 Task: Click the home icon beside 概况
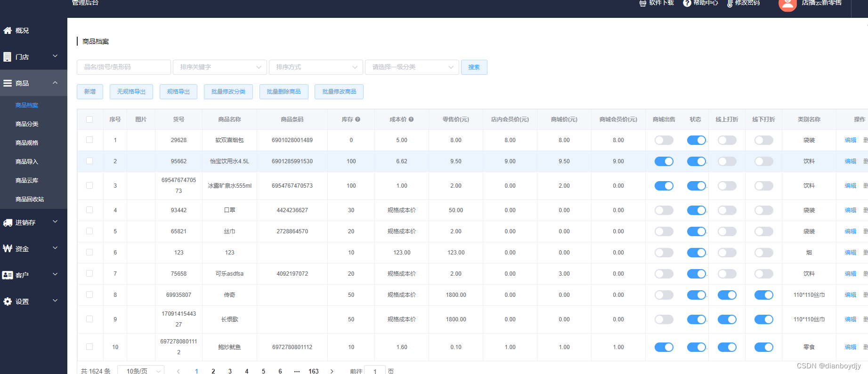point(8,31)
